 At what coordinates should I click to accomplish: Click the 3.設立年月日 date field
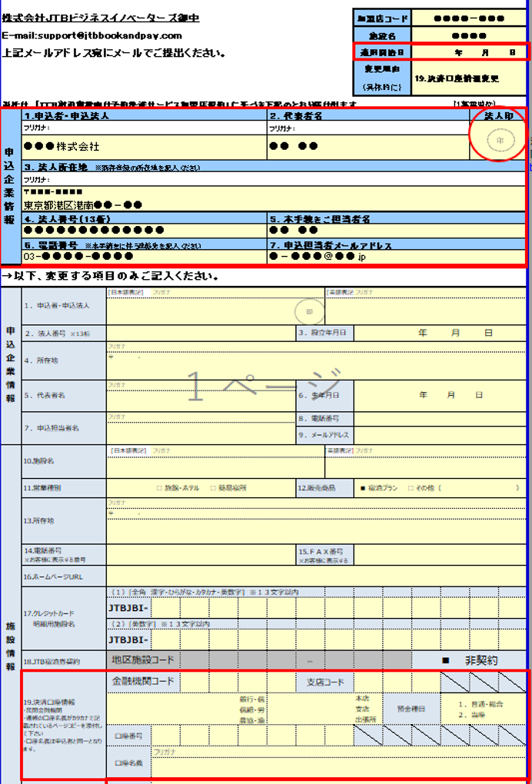[x=440, y=334]
